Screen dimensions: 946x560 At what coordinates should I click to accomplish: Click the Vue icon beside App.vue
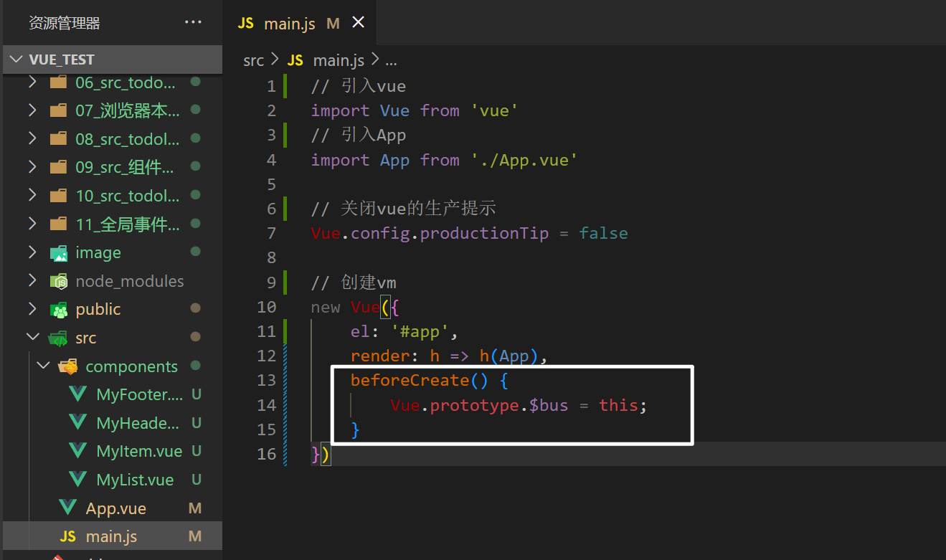(68, 508)
